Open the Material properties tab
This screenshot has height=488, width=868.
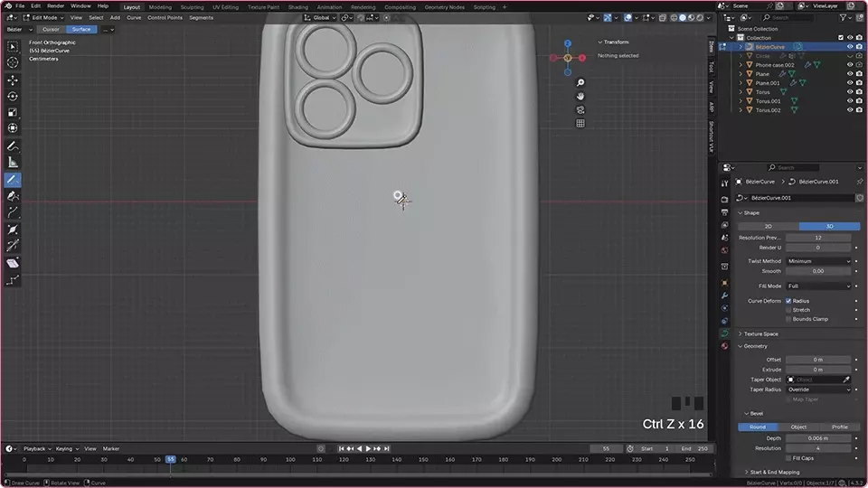(724, 346)
